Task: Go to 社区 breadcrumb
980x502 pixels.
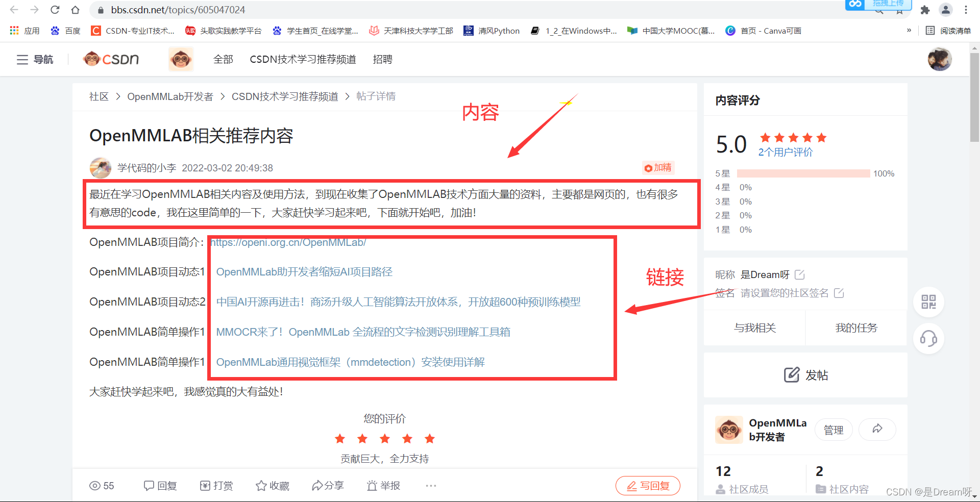Action: click(99, 96)
